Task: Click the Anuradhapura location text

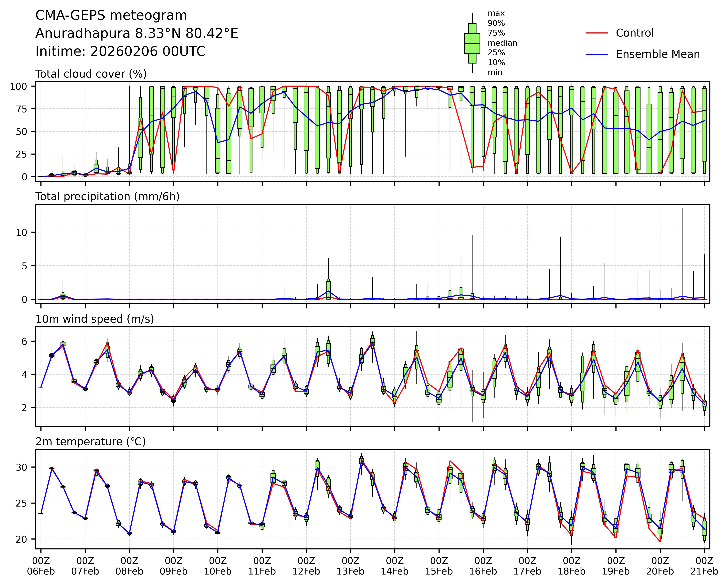Action: coord(137,33)
